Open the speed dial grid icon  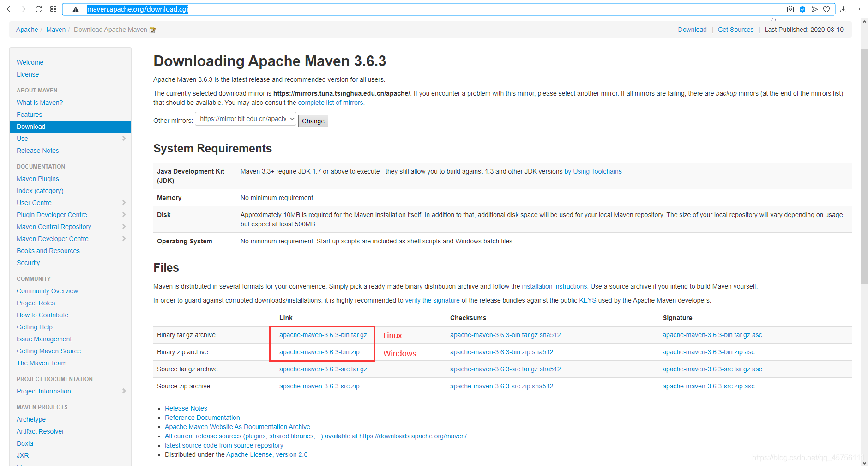point(54,9)
